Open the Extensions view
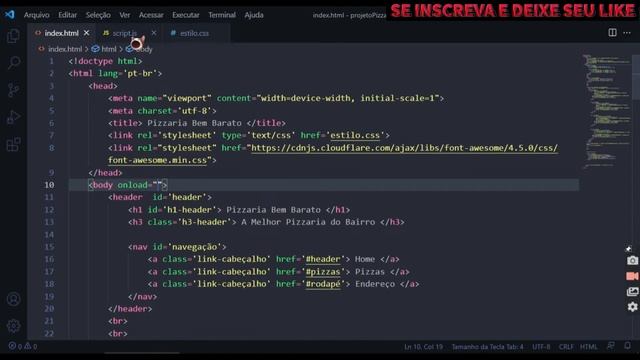The width and height of the screenshot is (640, 360). pyautogui.click(x=13, y=144)
